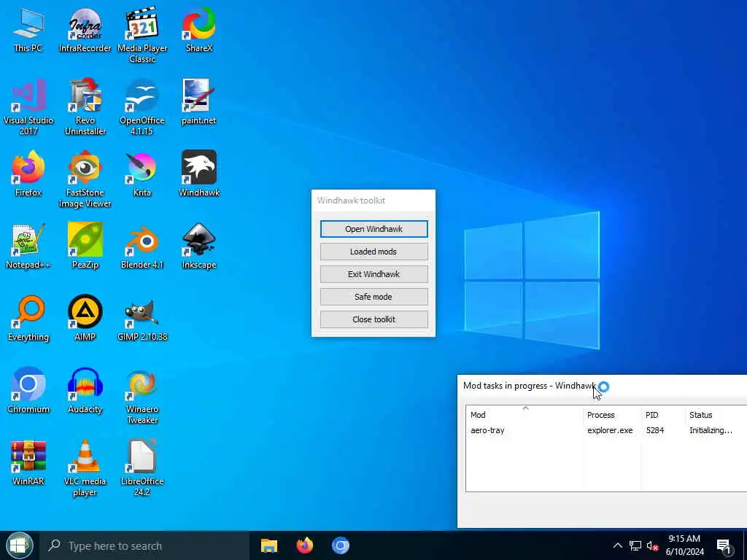Select the AIMP desktop icon
The height and width of the screenshot is (560, 747).
click(x=85, y=319)
